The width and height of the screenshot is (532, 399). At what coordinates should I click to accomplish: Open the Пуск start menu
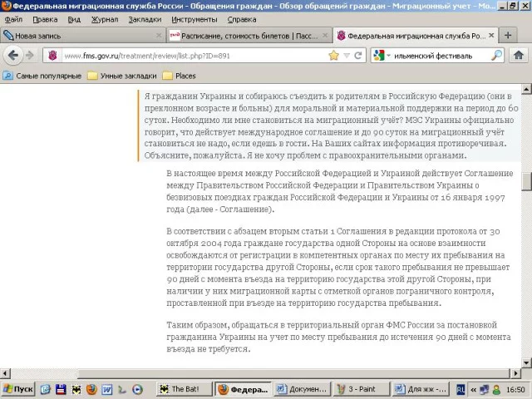[17, 389]
